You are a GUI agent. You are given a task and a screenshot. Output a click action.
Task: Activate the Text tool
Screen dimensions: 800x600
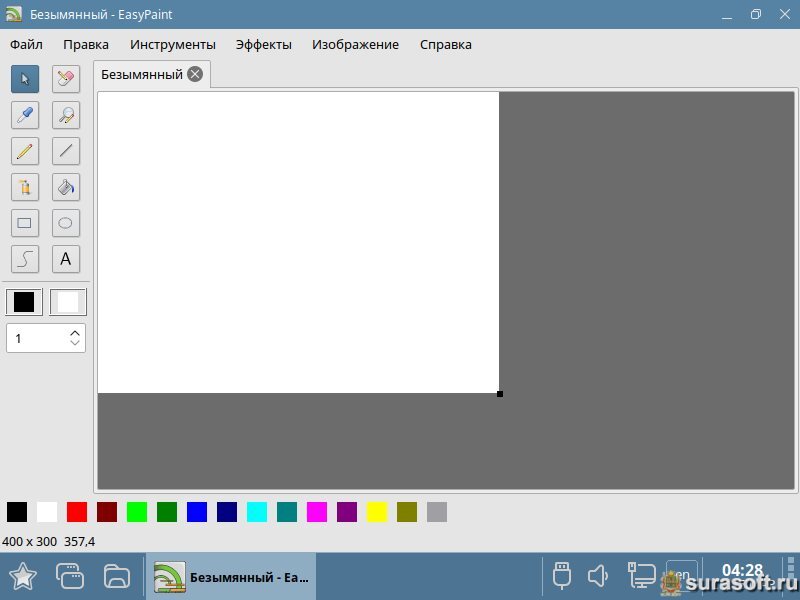(66, 259)
